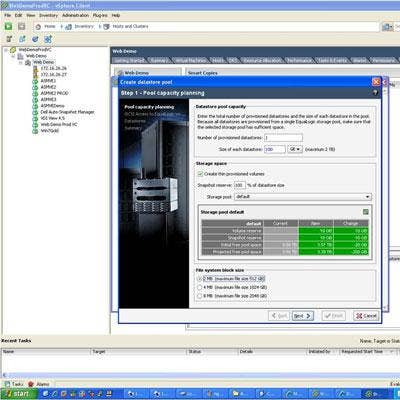
Task: Click Hosts and Clusters breadcrumb icon
Action: [106, 27]
